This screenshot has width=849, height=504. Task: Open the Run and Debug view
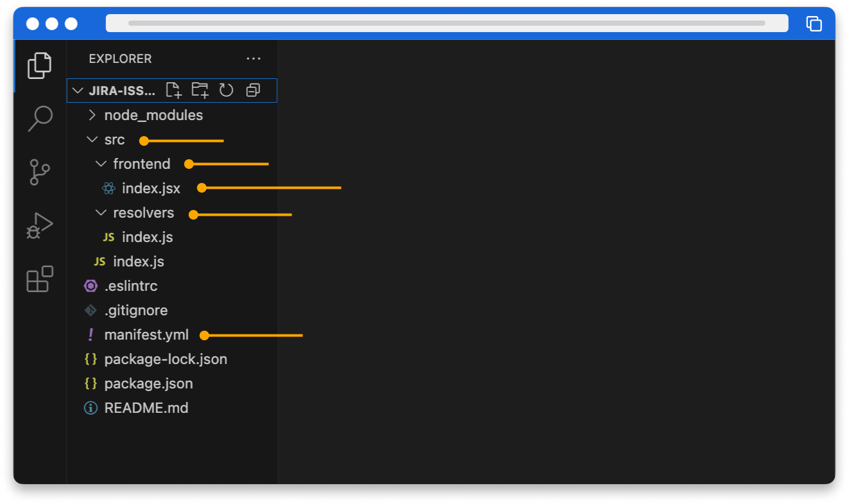(x=40, y=226)
